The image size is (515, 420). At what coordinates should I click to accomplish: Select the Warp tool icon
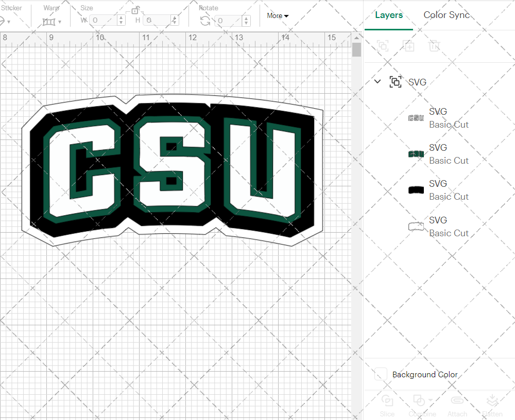[x=49, y=21]
